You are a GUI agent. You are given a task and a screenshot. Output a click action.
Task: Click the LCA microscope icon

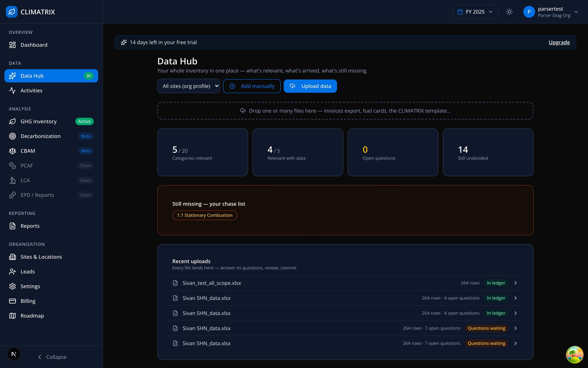click(12, 180)
